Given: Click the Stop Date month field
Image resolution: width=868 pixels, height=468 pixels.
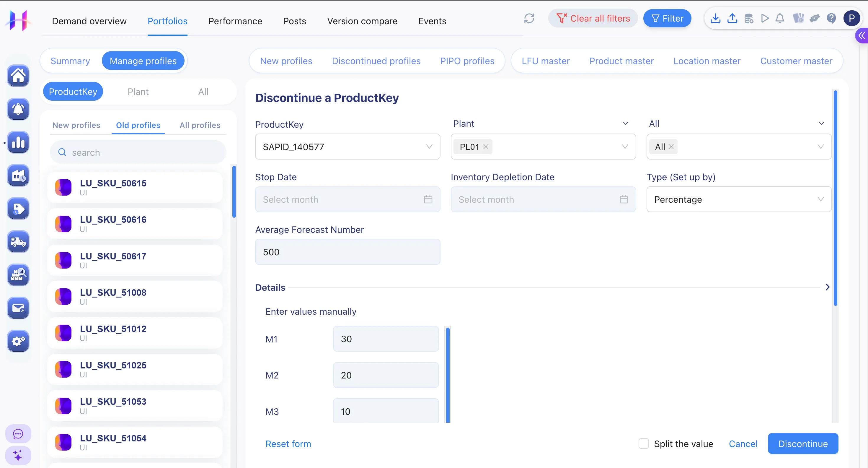Looking at the screenshot, I should click(x=347, y=199).
